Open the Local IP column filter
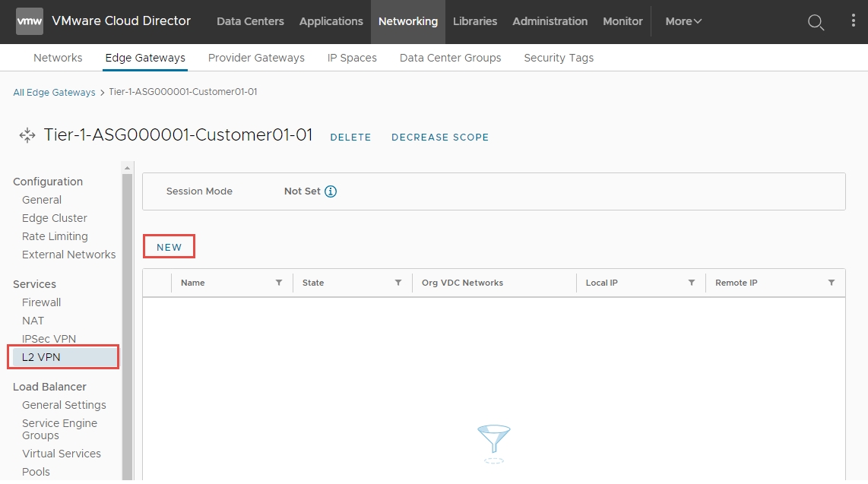 (692, 283)
